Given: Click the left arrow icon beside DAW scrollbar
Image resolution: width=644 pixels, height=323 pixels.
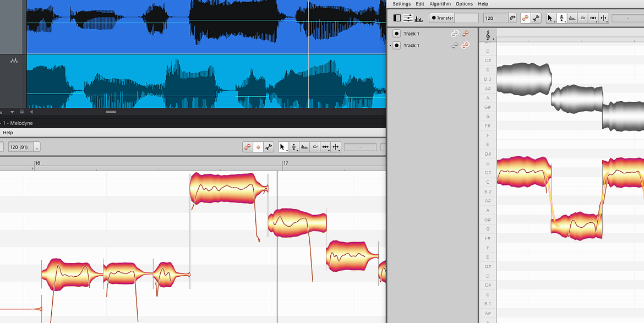Looking at the screenshot, I should coord(31,112).
